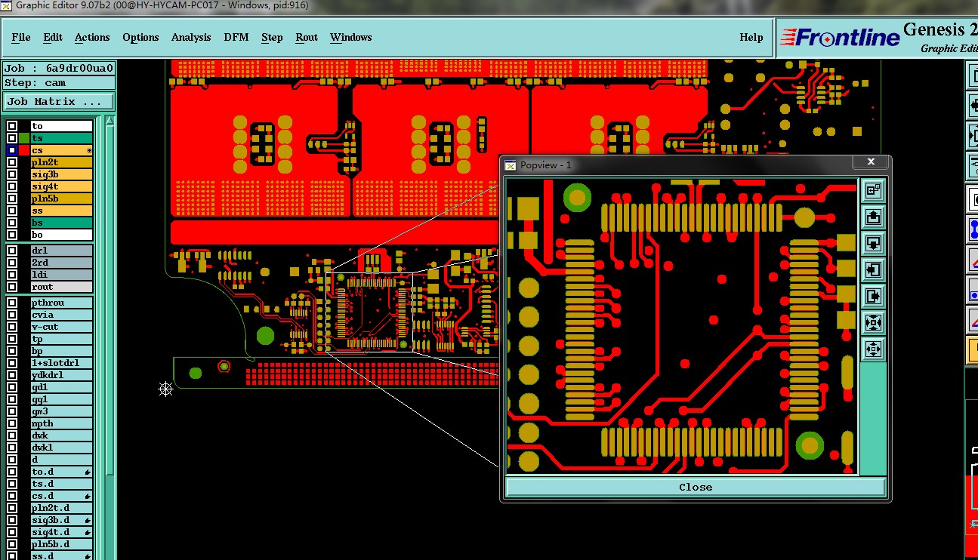Viewport: 978px width, 560px height.
Task: Click the Popview pan down icon
Action: click(873, 244)
